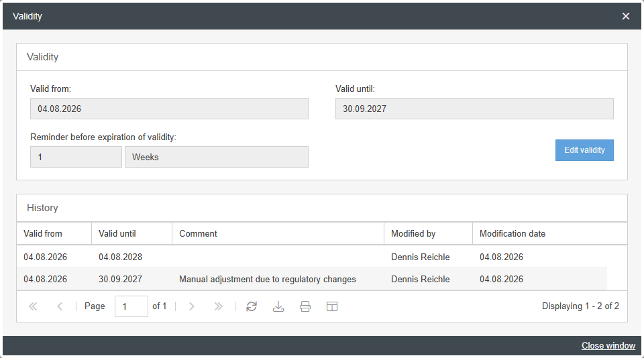Open column layout settings icon
Viewport: 644px width, 358px height.
pyautogui.click(x=332, y=306)
